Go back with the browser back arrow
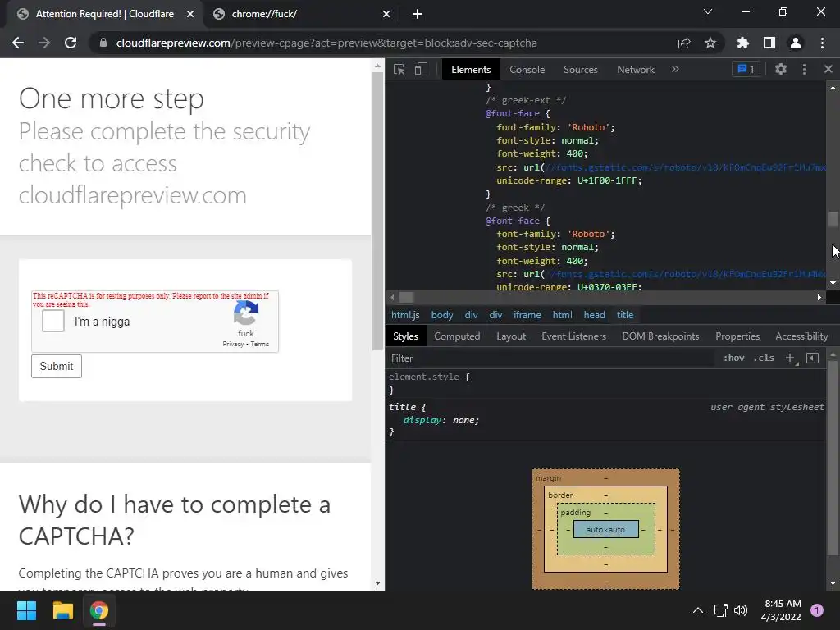 point(18,43)
